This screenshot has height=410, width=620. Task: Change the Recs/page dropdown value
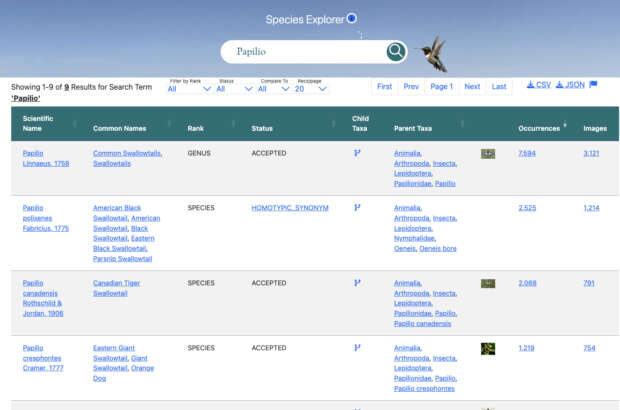[311, 89]
